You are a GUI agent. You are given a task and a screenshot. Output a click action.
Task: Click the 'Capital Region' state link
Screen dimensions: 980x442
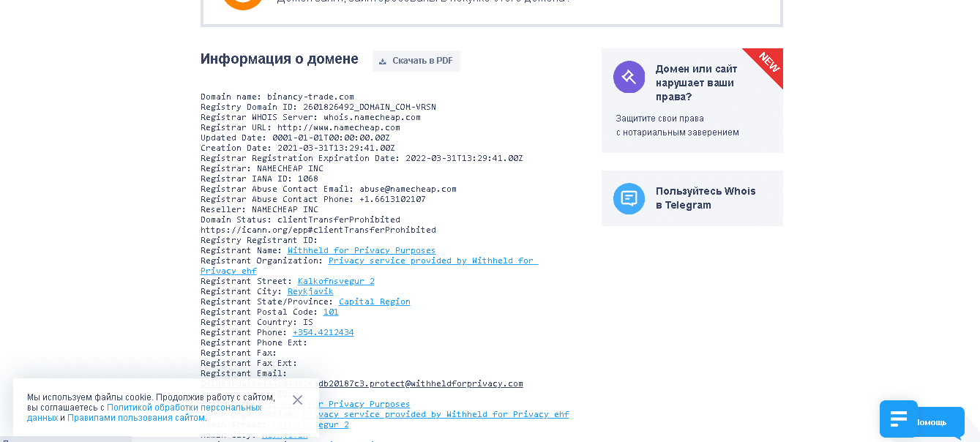[x=374, y=301]
